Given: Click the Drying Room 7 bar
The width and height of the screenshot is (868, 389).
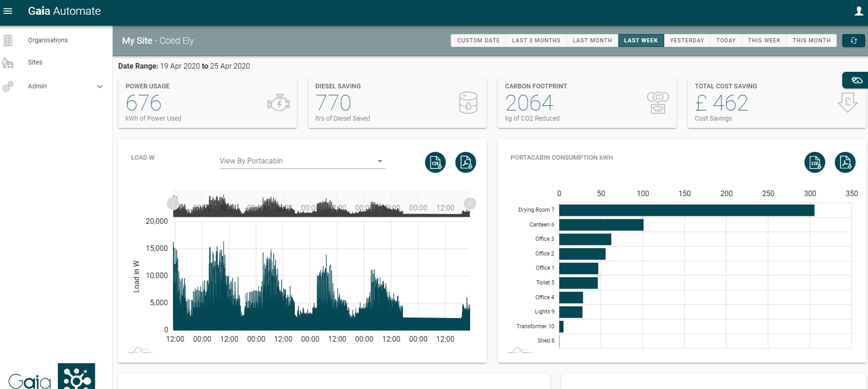Looking at the screenshot, I should [x=686, y=210].
